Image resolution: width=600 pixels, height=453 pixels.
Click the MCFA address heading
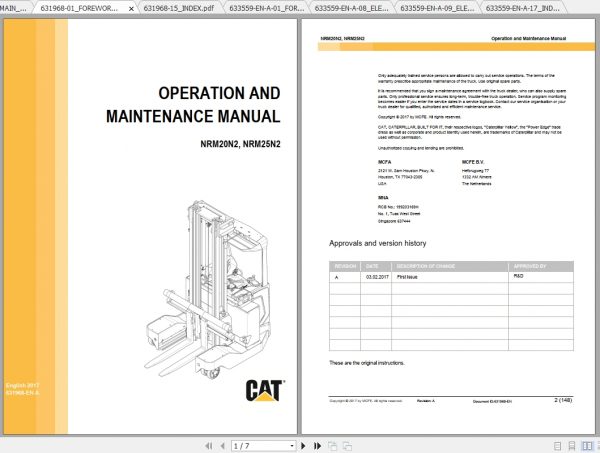click(385, 162)
